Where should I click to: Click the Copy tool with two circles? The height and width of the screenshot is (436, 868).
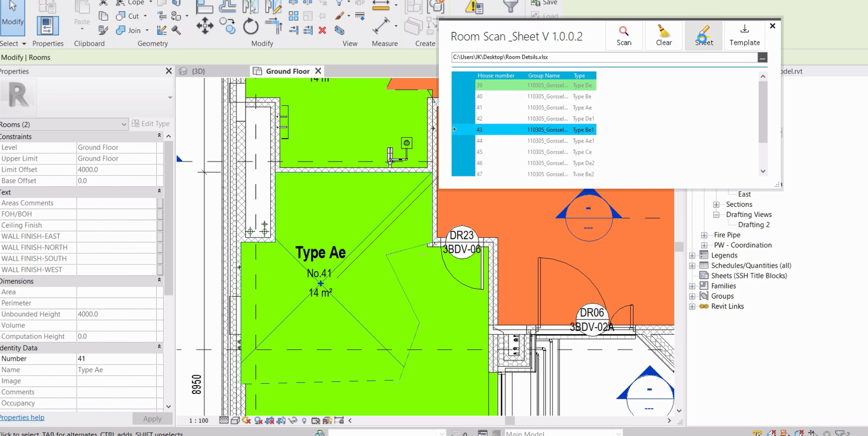[x=227, y=26]
